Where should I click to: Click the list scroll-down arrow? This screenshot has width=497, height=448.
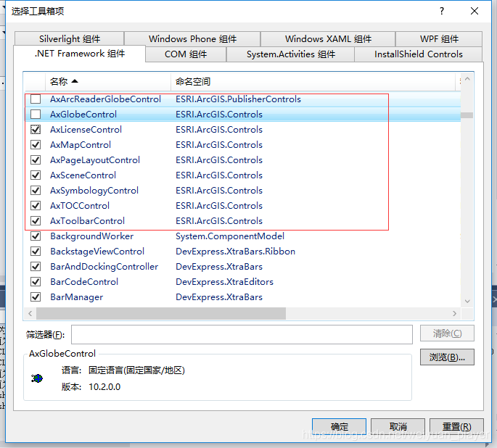click(467, 301)
